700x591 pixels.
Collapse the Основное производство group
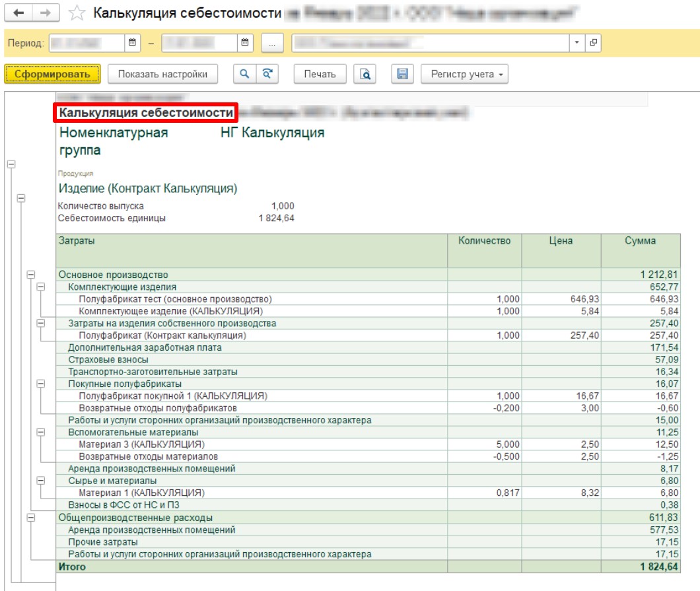31,275
